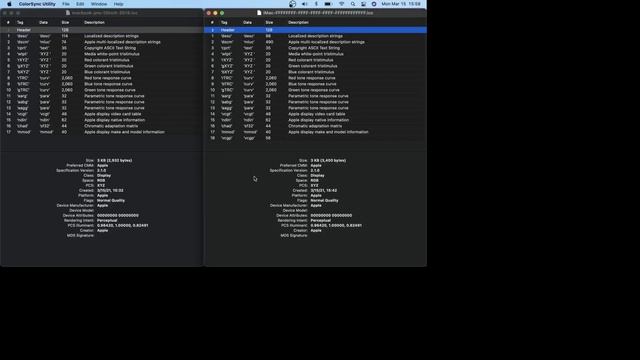640x360 pixels.
Task: Select the 'aarg' tag row in right window
Action: [x=315, y=96]
